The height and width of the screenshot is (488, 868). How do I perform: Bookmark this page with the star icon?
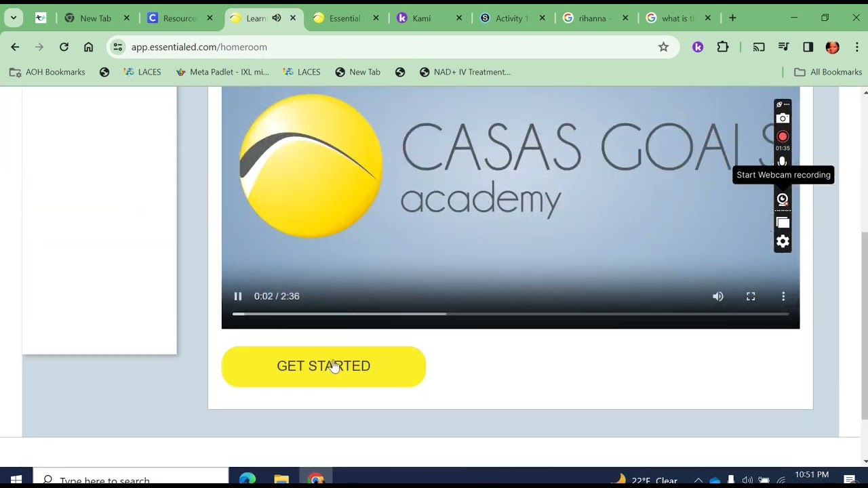point(663,47)
